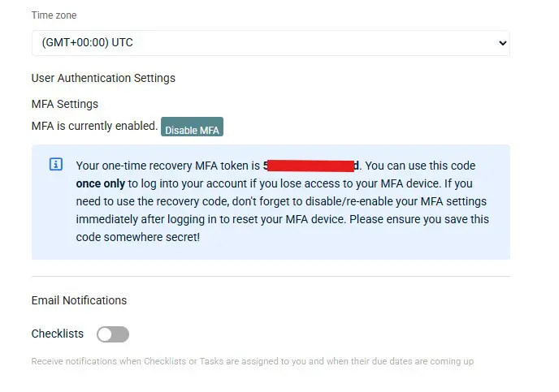The image size is (559, 392).
Task: Open the Time zone dropdown
Action: [271, 43]
